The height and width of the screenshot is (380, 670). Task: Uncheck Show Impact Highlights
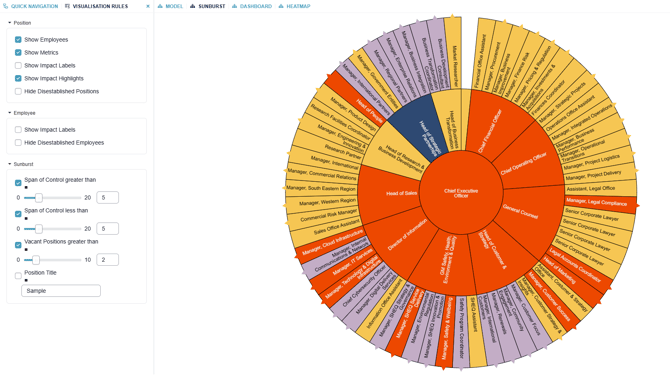pyautogui.click(x=18, y=78)
